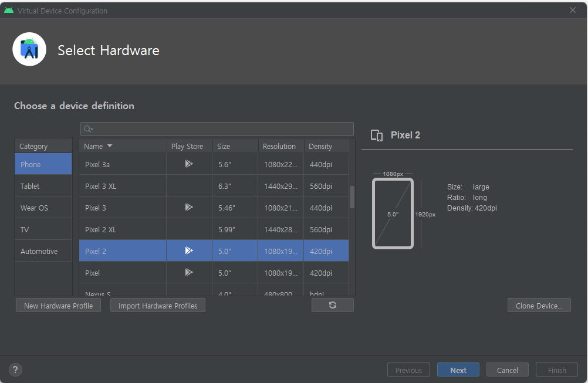The image size is (588, 383).
Task: Click the Finish button
Action: [557, 370]
